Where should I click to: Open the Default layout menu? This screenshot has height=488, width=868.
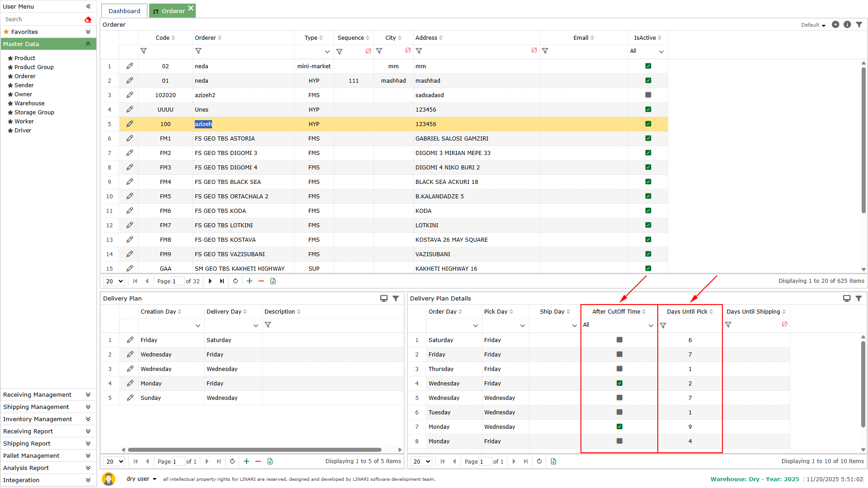click(813, 25)
